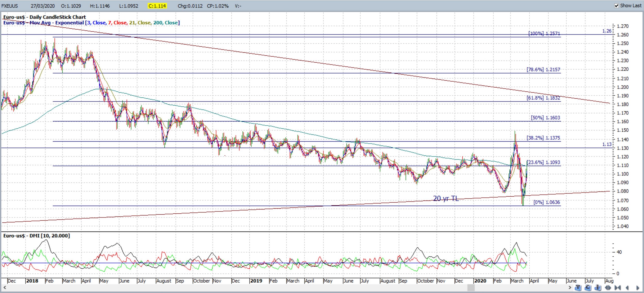Click the blue 'C' icon in bottom toolbar
Image resolution: width=644 pixels, height=293 pixels.
pos(588,288)
